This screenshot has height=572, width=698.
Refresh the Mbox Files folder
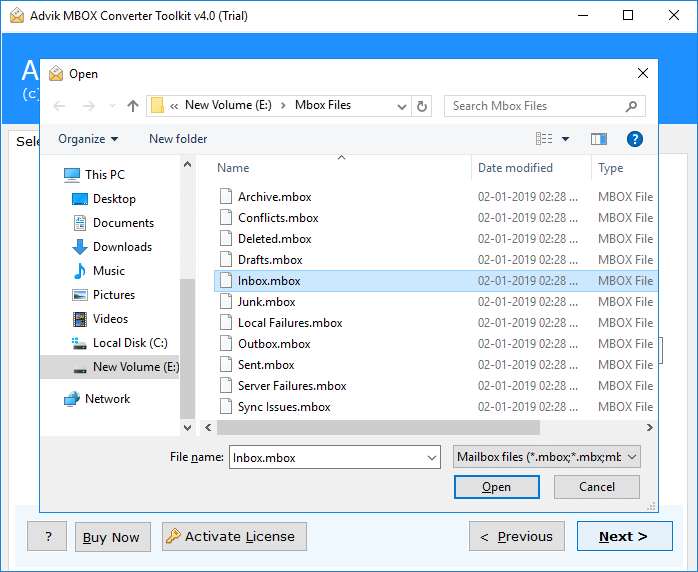pyautogui.click(x=422, y=106)
